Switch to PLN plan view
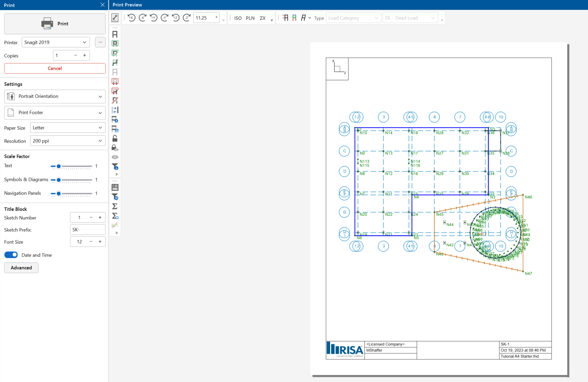 [x=250, y=18]
